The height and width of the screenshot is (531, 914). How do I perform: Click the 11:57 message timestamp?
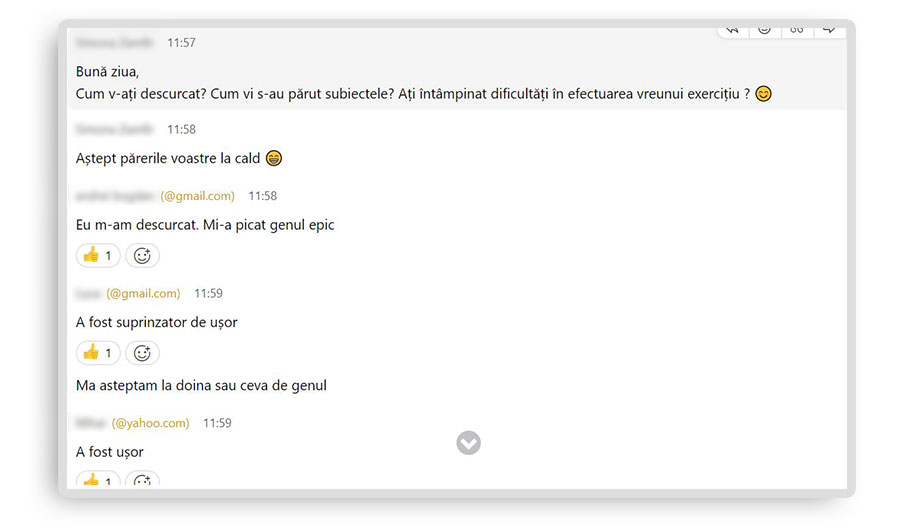[181, 43]
